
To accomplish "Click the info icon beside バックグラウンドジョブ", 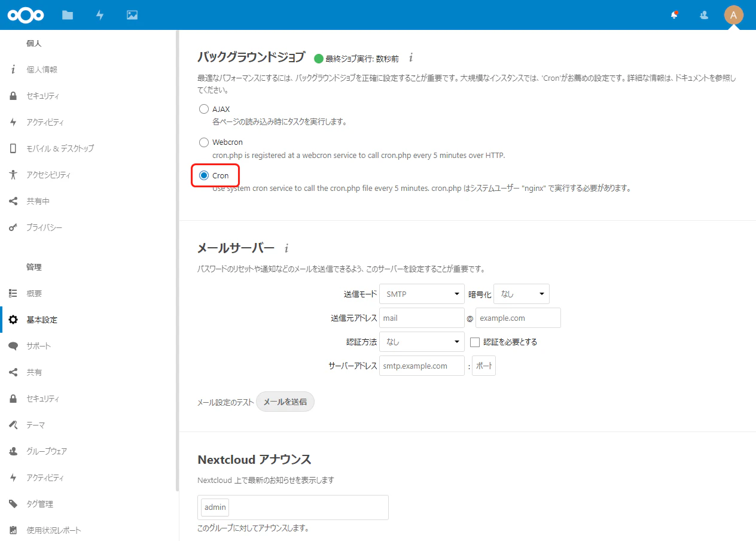I will (411, 58).
